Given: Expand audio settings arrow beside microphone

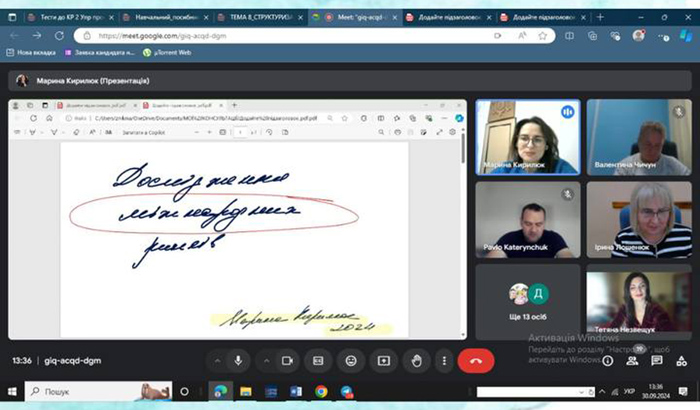Looking at the screenshot, I should [x=217, y=361].
